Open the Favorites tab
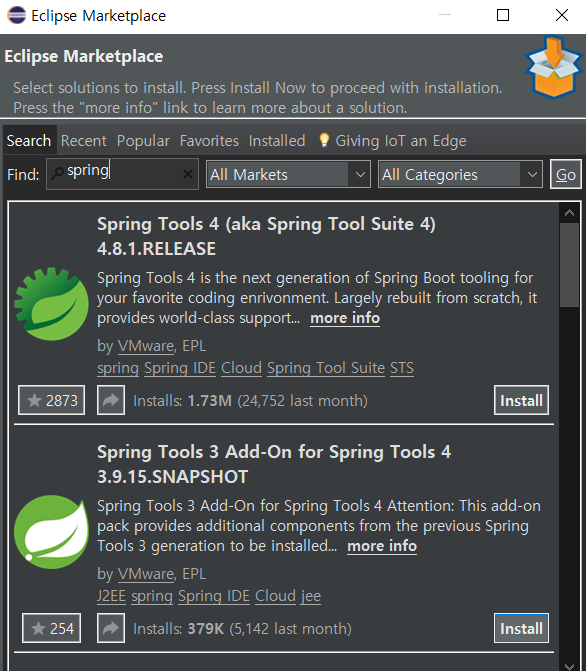586x671 pixels. coord(209,140)
